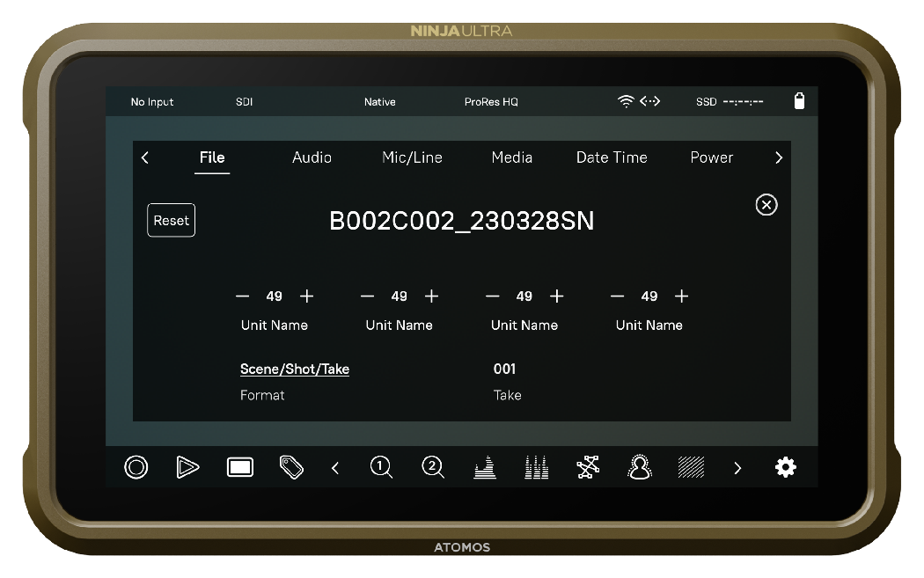Switch to the Media tab

[x=511, y=157]
